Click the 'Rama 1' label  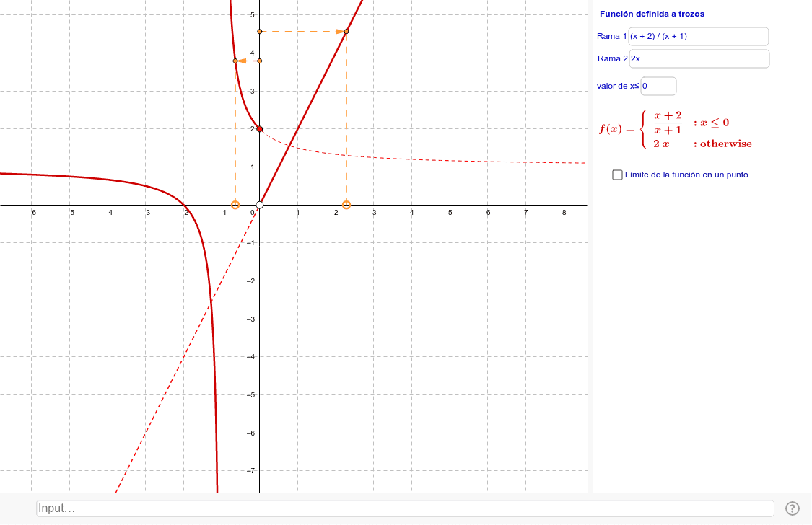(x=611, y=36)
